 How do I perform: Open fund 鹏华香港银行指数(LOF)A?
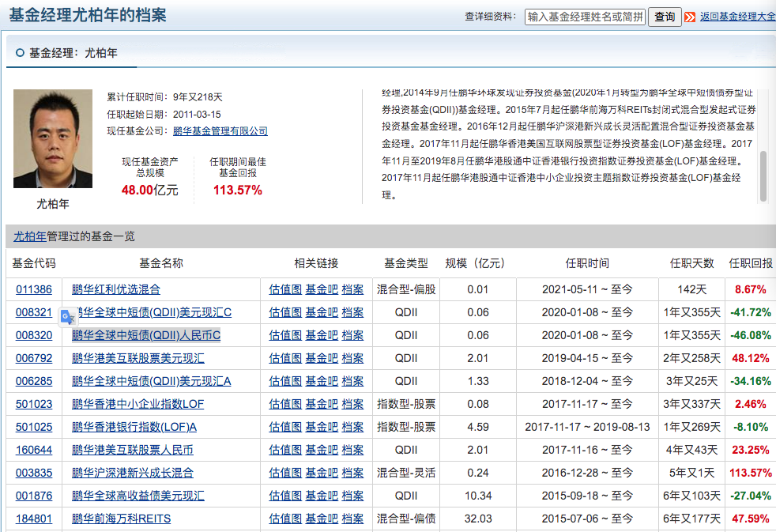pos(134,427)
